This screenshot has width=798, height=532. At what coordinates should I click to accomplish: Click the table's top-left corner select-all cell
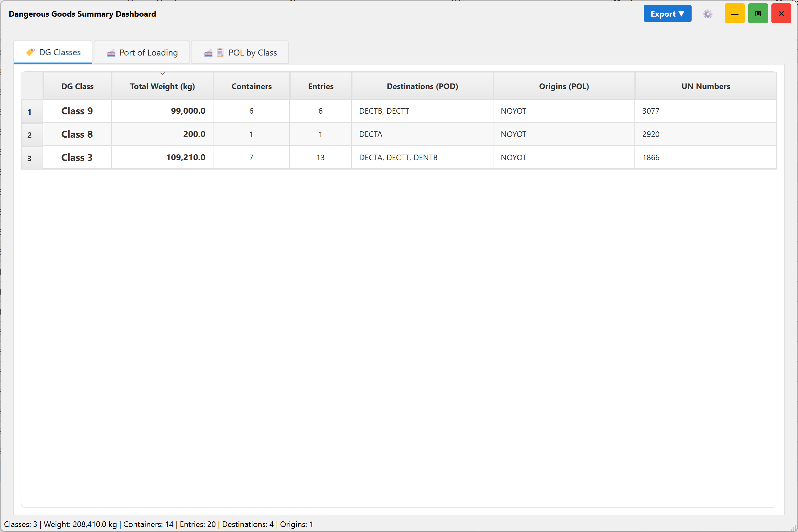click(32, 86)
